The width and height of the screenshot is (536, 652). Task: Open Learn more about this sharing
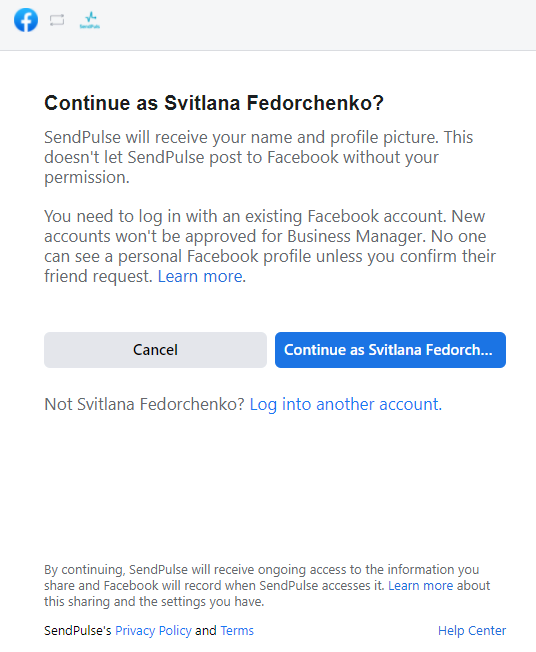420,585
